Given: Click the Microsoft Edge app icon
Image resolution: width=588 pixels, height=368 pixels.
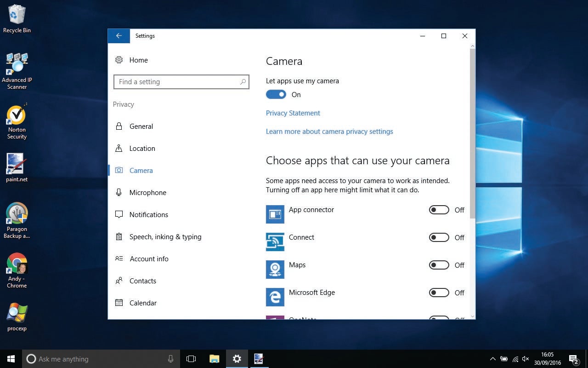Looking at the screenshot, I should click(x=275, y=297).
